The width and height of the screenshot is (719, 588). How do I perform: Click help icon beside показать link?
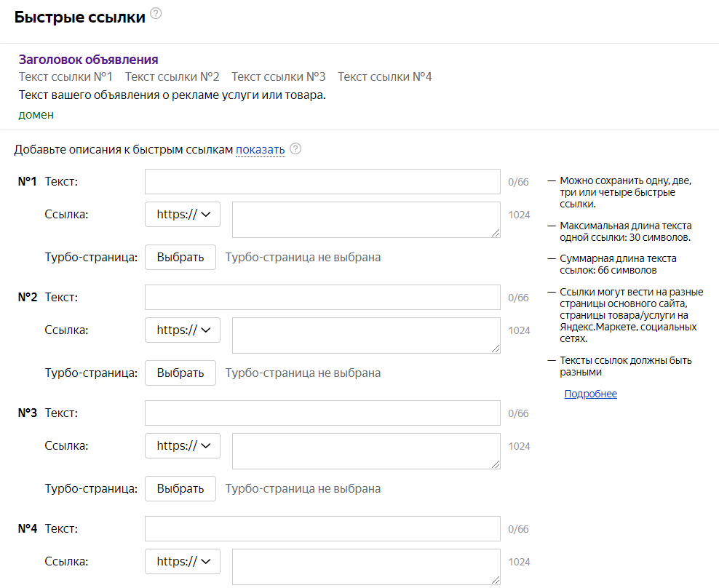click(295, 148)
